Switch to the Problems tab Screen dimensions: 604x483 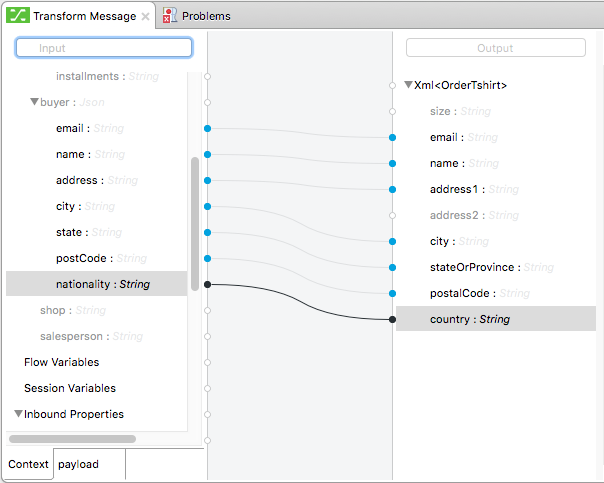[205, 16]
